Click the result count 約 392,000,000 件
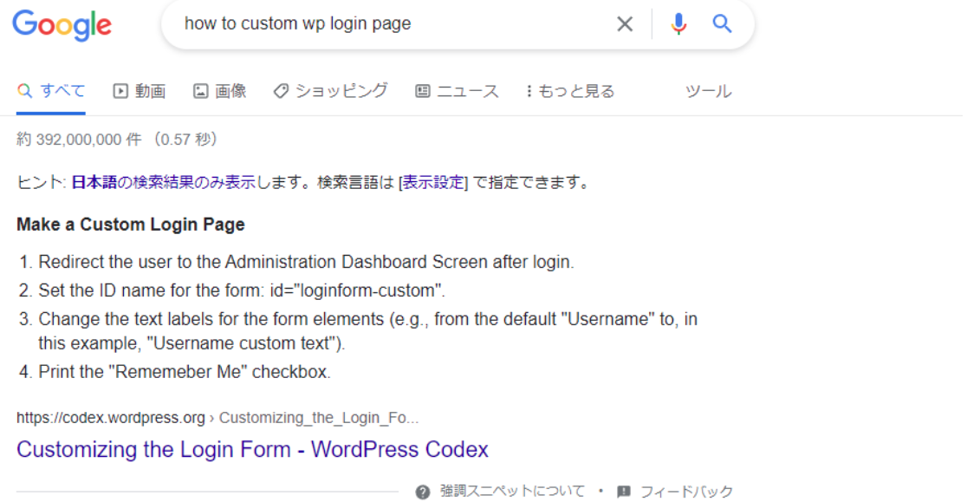The width and height of the screenshot is (980, 502). 80,140
